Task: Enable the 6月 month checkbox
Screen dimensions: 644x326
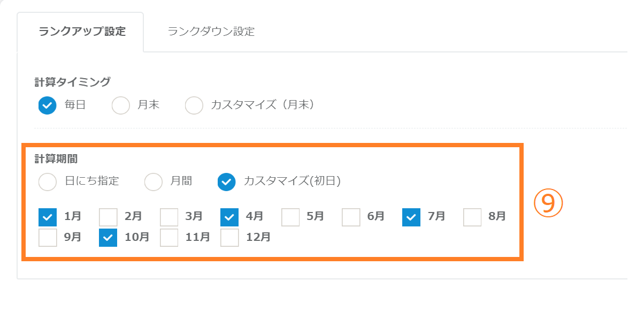Action: 351,217
